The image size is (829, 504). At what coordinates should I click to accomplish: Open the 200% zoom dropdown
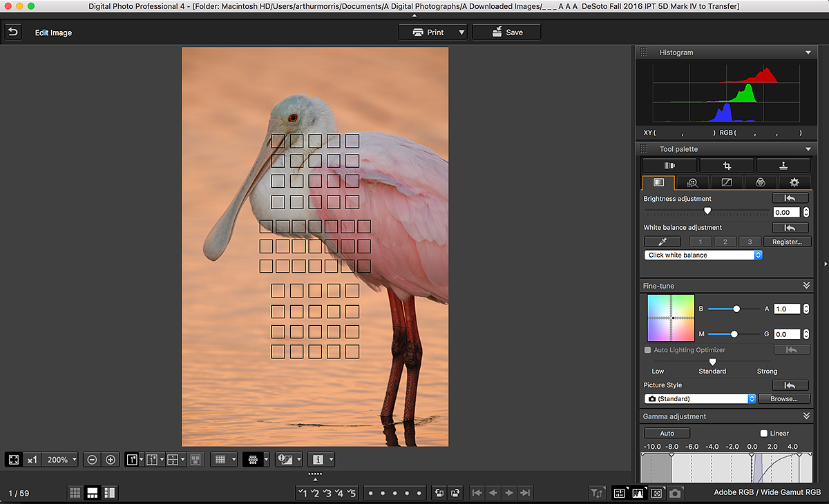click(x=60, y=459)
